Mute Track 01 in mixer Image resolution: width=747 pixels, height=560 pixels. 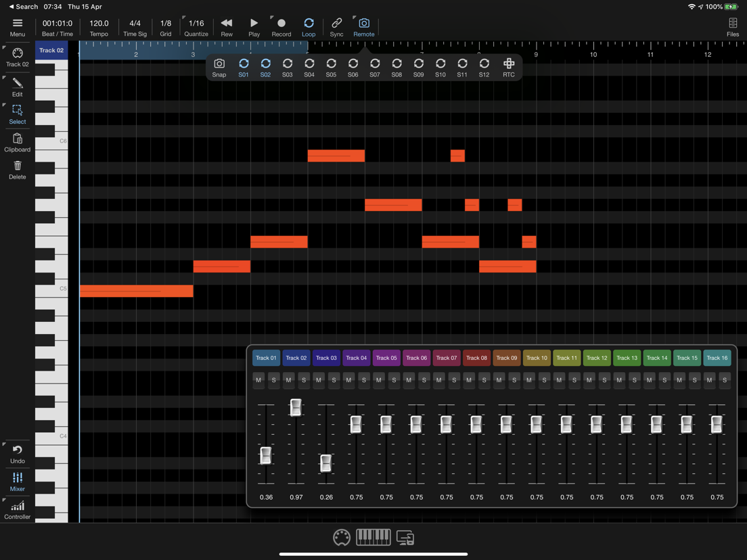(258, 380)
